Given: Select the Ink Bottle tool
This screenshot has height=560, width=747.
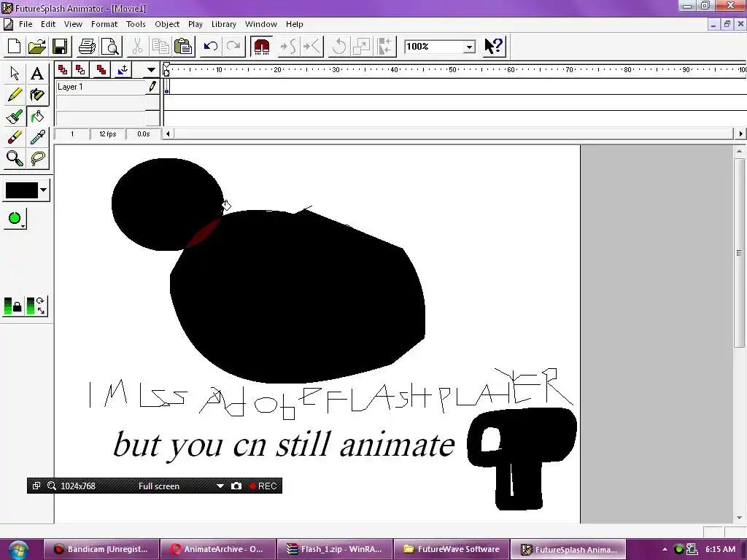Looking at the screenshot, I should coord(36,95).
